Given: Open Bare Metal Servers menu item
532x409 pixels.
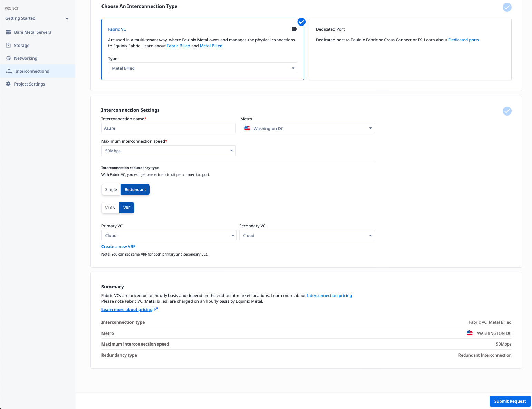Looking at the screenshot, I should (x=38, y=32).
